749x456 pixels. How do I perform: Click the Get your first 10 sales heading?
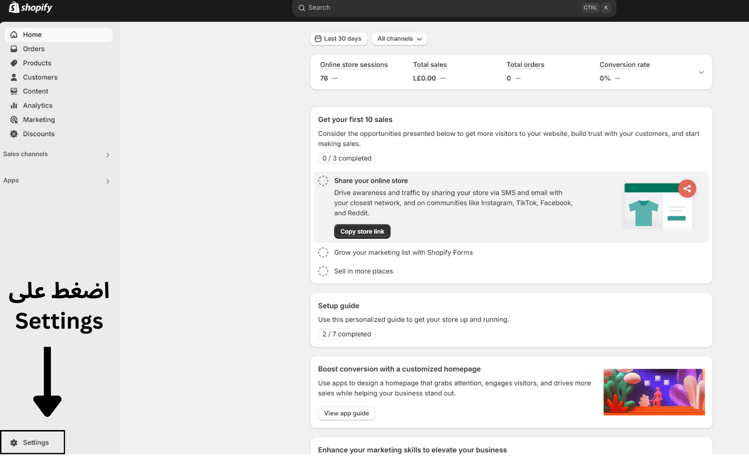[x=355, y=119]
